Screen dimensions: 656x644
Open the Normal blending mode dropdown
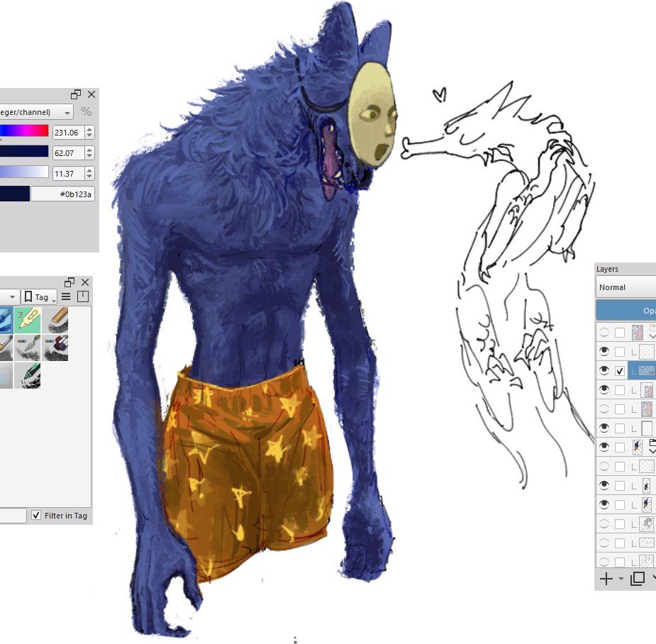coord(626,287)
